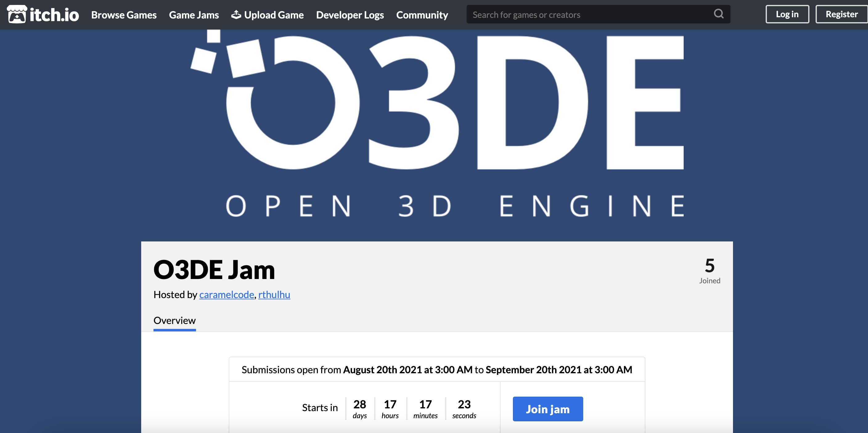Toggle the overview section visibility

[175, 320]
